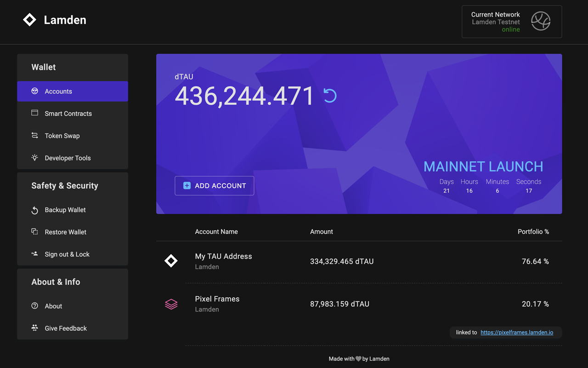Click the Lamden diamond logo in the header

tap(29, 19)
